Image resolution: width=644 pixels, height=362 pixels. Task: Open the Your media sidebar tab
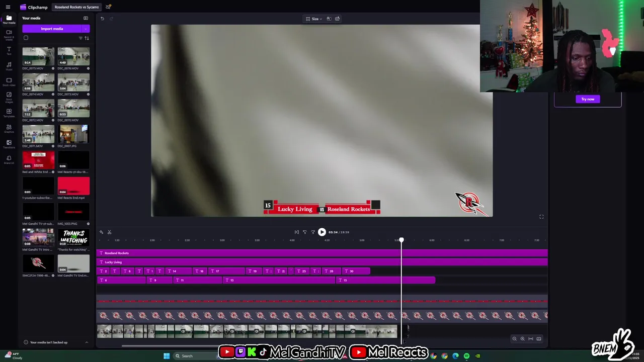tap(9, 20)
